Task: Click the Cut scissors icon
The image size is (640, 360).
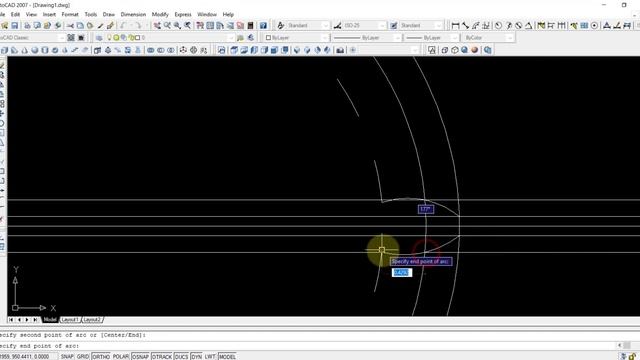Action: point(70,25)
